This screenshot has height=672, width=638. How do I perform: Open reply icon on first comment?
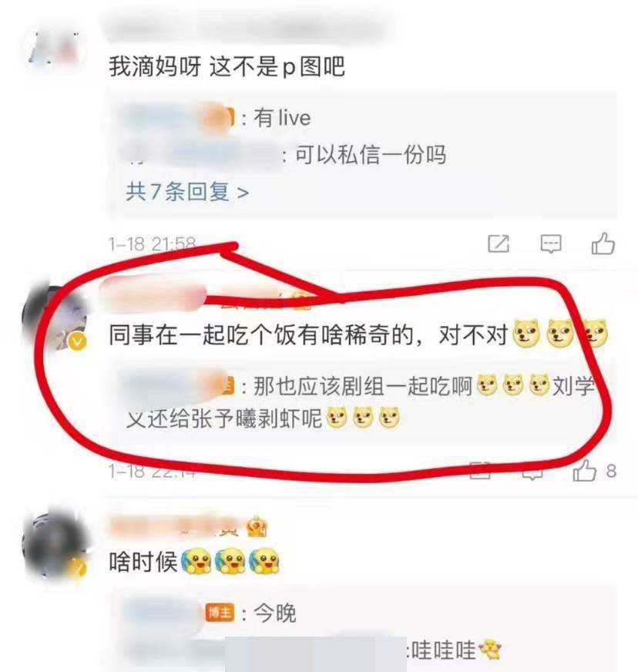551,244
